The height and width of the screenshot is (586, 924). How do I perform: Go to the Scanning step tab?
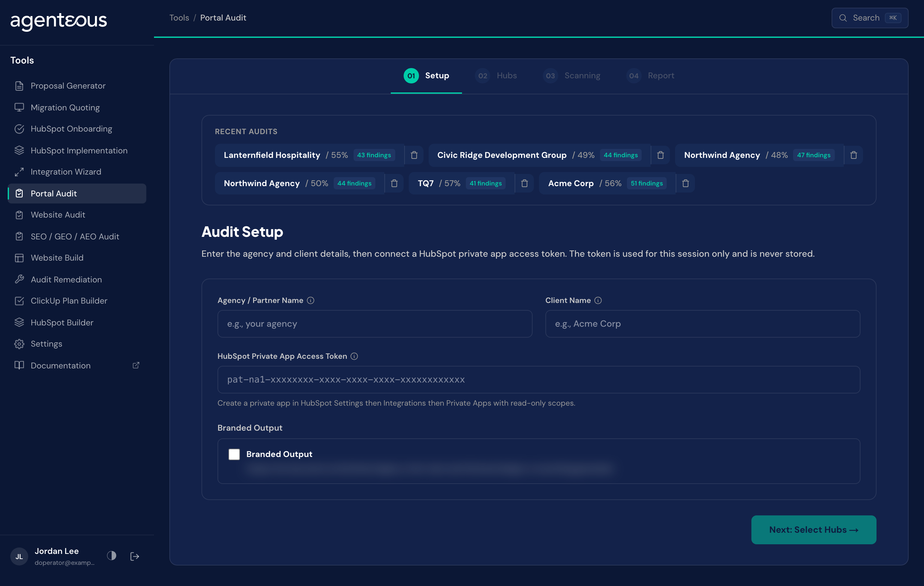(x=571, y=76)
